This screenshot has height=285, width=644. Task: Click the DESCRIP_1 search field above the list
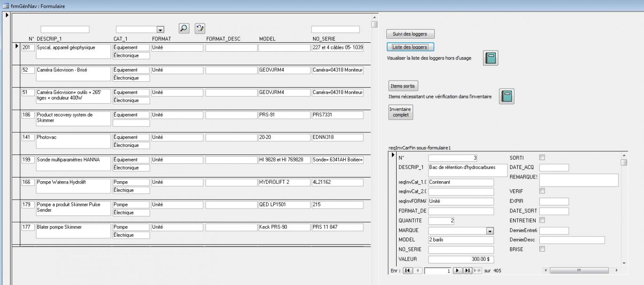(x=65, y=29)
